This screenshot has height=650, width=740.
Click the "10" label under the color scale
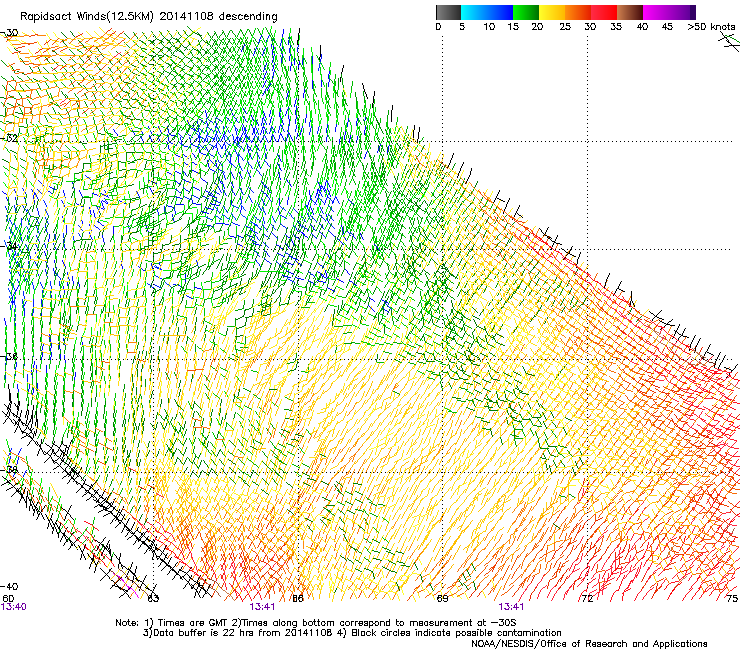[x=489, y=27]
